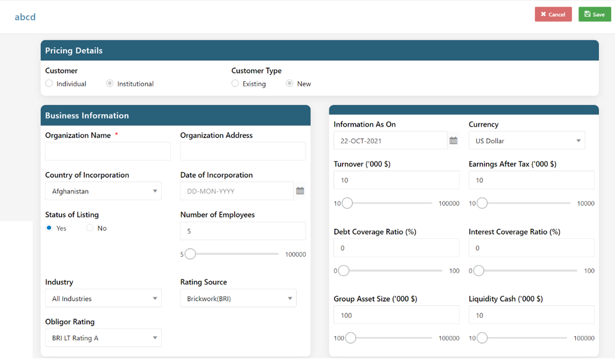Open the Currency dropdown

coord(527,140)
